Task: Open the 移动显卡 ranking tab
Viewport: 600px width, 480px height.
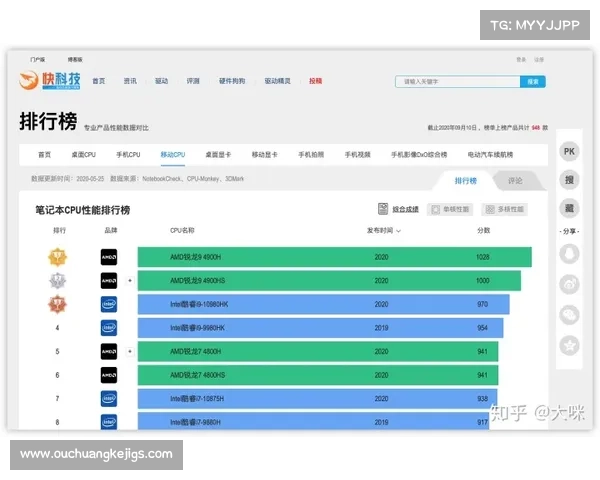Action: [264, 155]
